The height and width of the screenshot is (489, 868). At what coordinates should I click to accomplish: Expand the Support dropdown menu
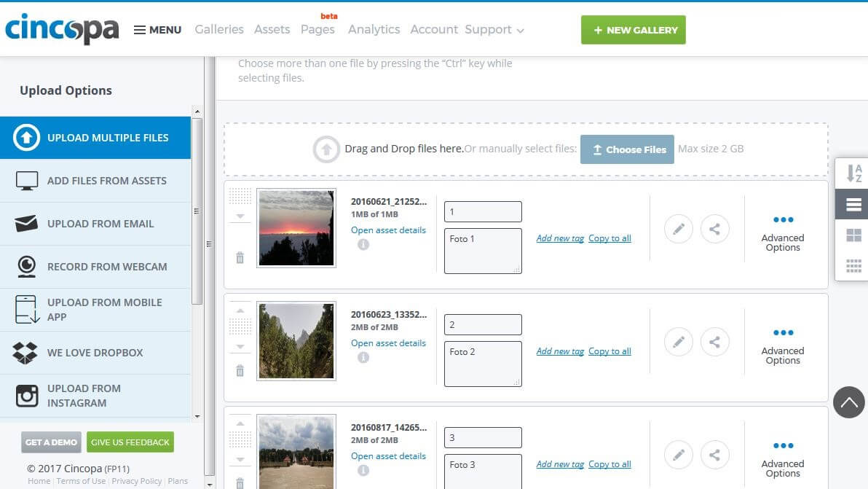coord(494,30)
